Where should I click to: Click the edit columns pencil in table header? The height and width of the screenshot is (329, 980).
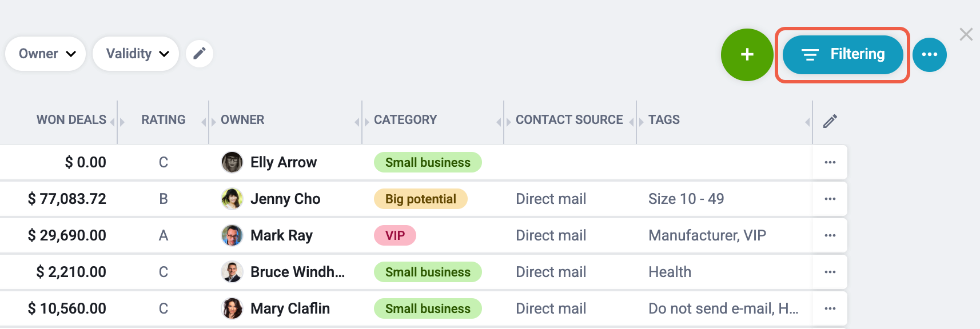[830, 121]
